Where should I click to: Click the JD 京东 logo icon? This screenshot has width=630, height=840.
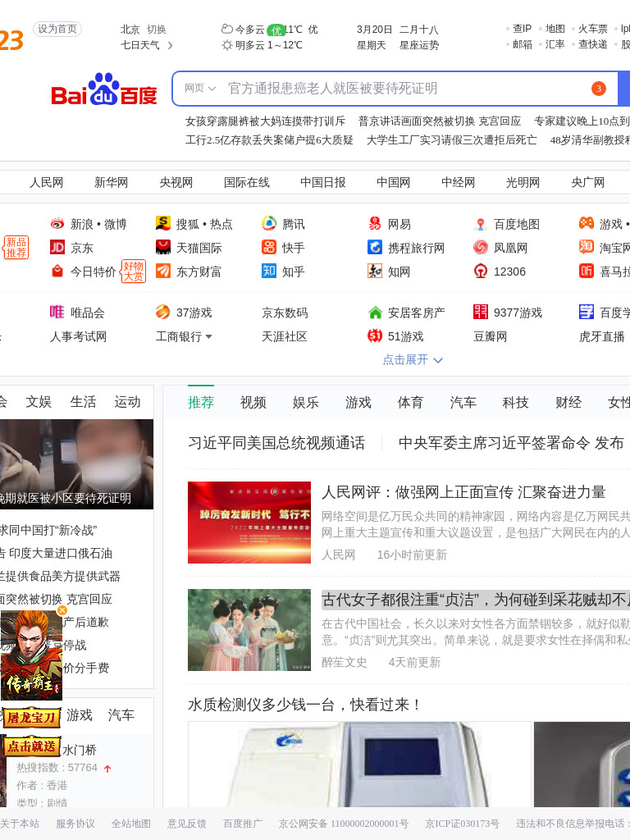(x=57, y=248)
